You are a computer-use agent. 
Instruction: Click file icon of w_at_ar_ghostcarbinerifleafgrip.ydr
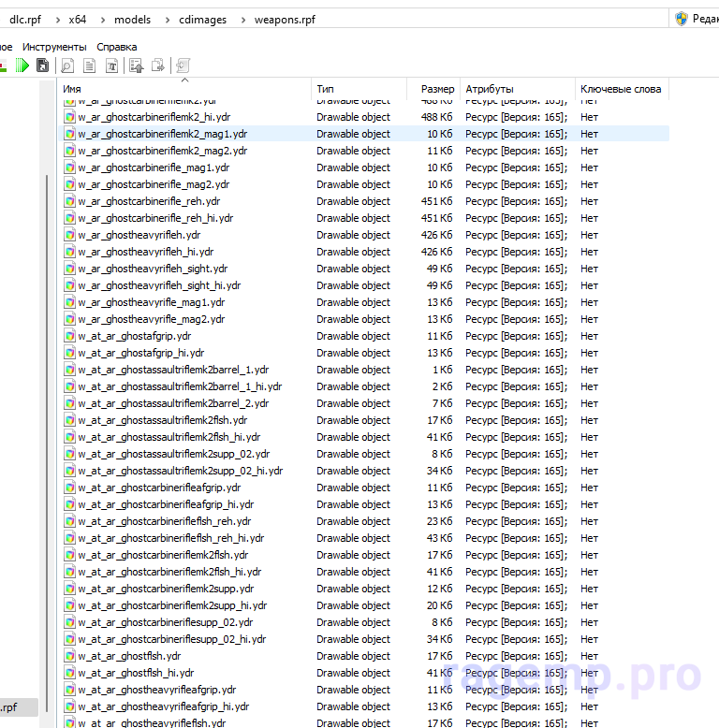(69, 488)
